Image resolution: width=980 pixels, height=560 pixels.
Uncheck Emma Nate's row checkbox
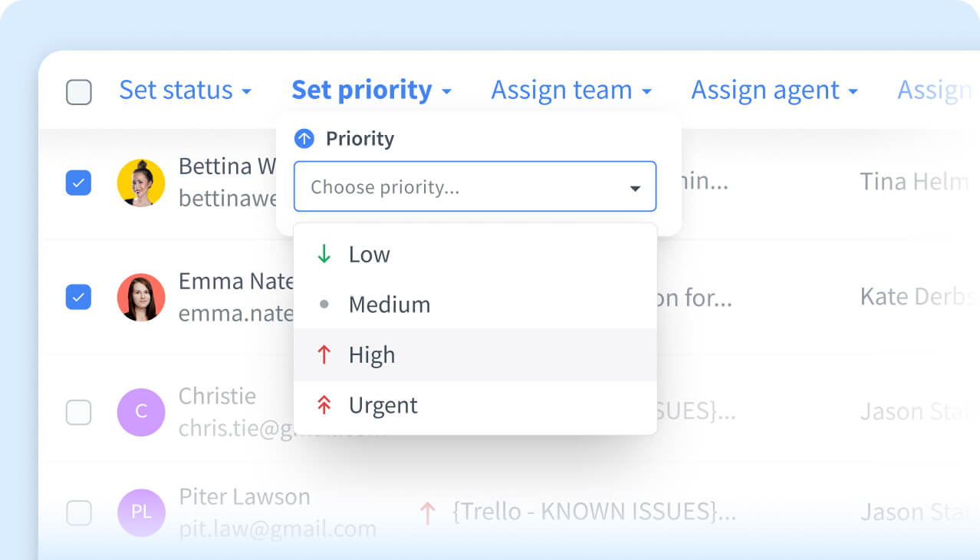(78, 297)
